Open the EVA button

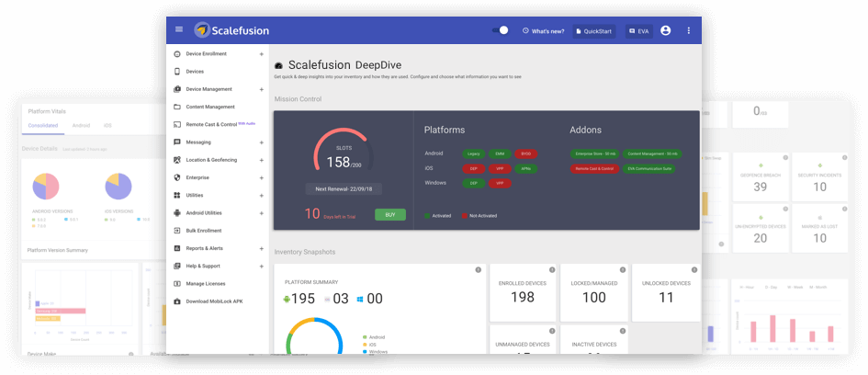[638, 31]
